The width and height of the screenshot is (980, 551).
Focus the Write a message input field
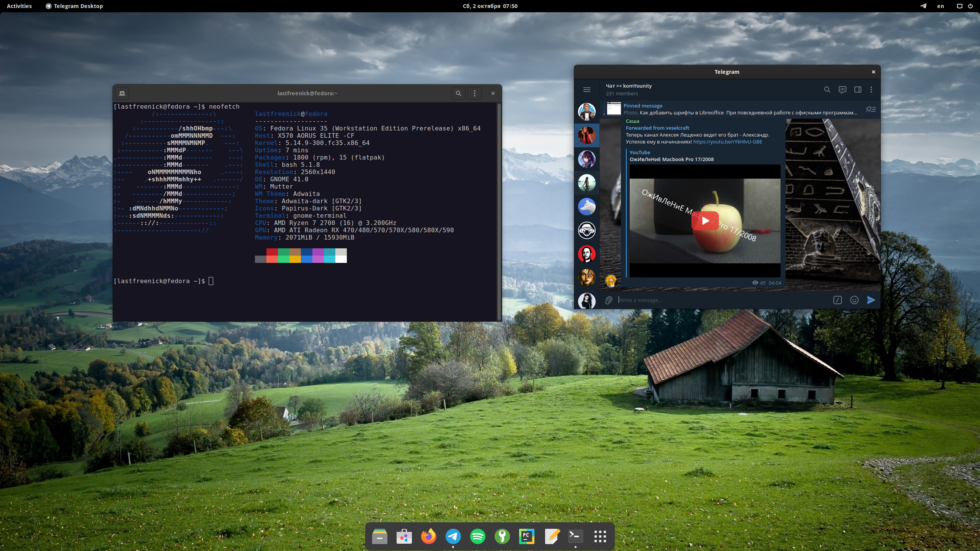pyautogui.click(x=724, y=300)
